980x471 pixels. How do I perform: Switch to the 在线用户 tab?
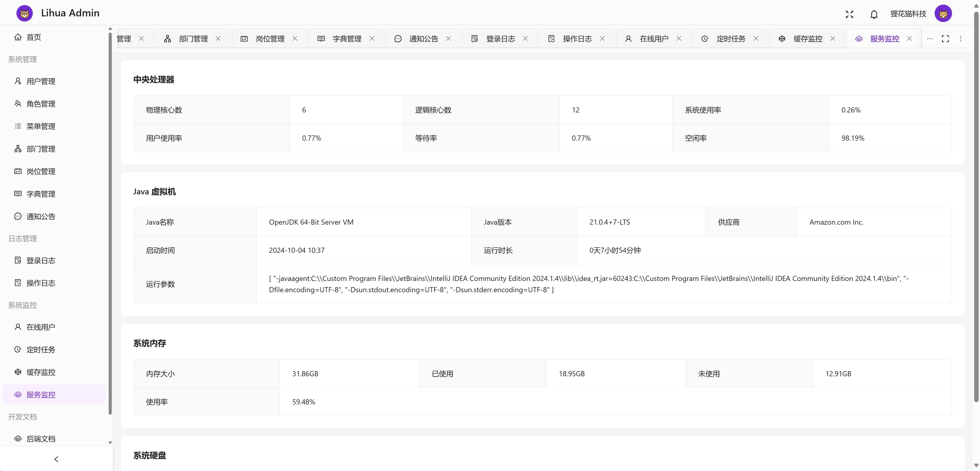click(654, 39)
